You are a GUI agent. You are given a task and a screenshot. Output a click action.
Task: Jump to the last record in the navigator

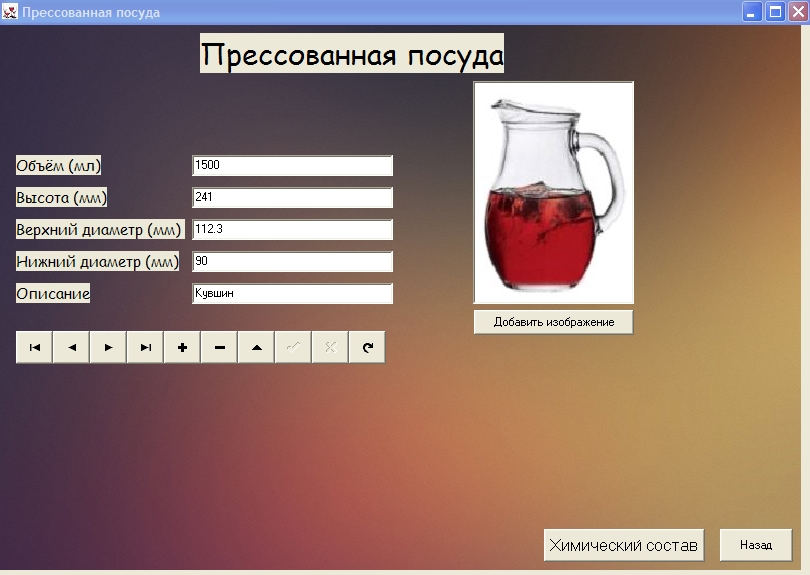145,347
